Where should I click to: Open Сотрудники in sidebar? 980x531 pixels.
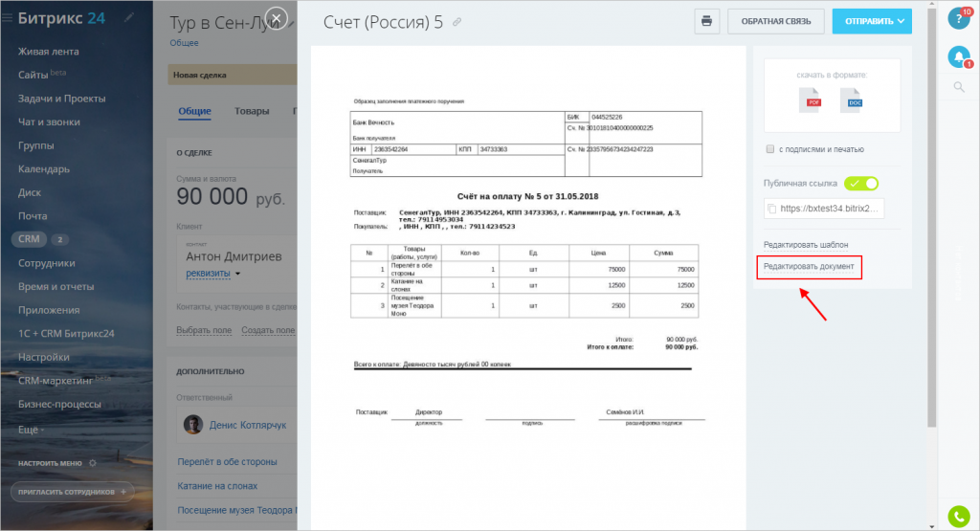(x=46, y=263)
